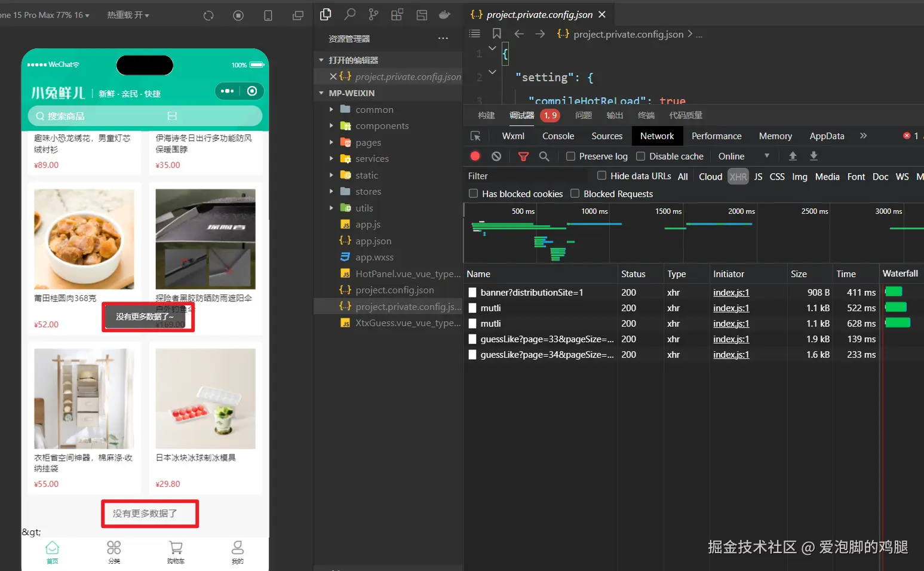Image resolution: width=924 pixels, height=571 pixels.
Task: Click the 搜索商品 search box
Action: coord(145,116)
